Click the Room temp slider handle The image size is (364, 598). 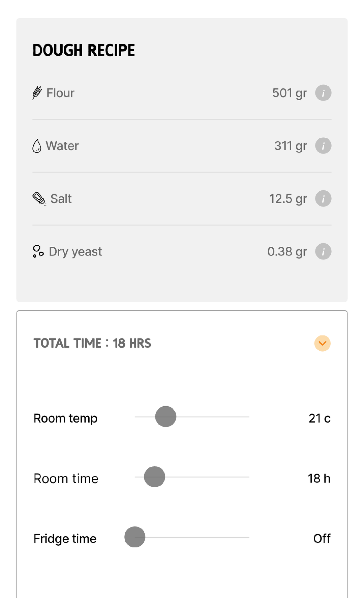[x=165, y=417]
